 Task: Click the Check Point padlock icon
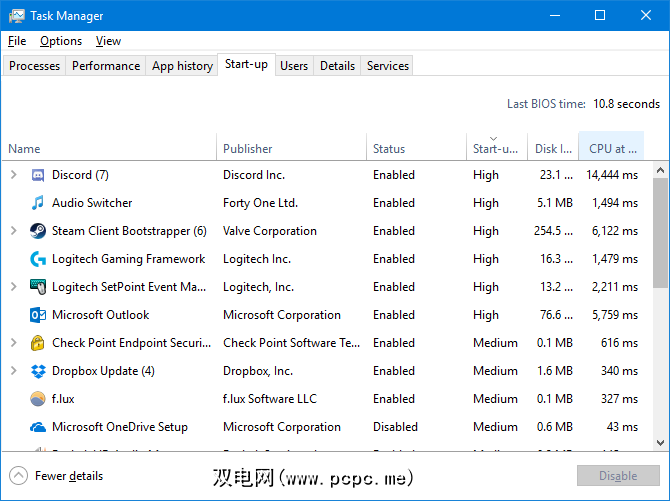pos(38,343)
